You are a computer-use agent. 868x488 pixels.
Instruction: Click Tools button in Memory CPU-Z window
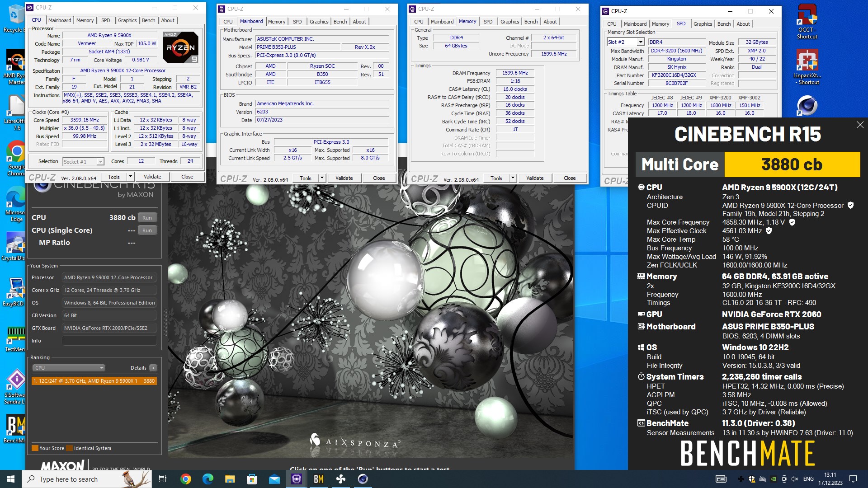coord(496,178)
